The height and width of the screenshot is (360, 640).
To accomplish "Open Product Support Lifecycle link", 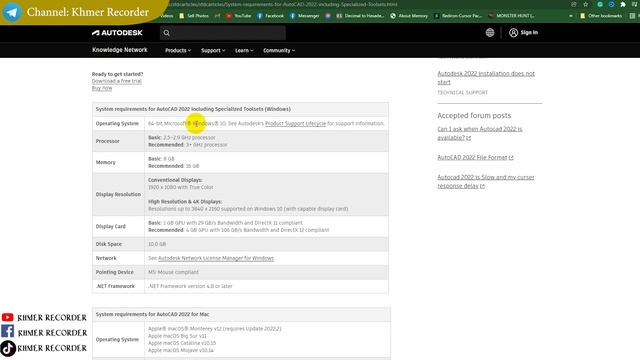I will point(296,123).
